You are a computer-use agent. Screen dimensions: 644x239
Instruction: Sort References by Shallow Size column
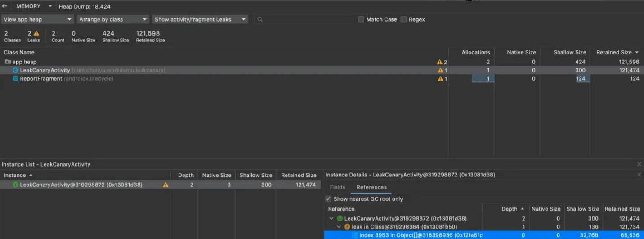pos(582,209)
